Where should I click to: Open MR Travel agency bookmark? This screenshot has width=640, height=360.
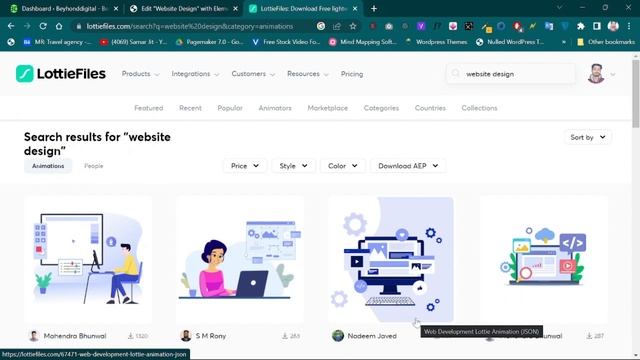pyautogui.click(x=58, y=42)
